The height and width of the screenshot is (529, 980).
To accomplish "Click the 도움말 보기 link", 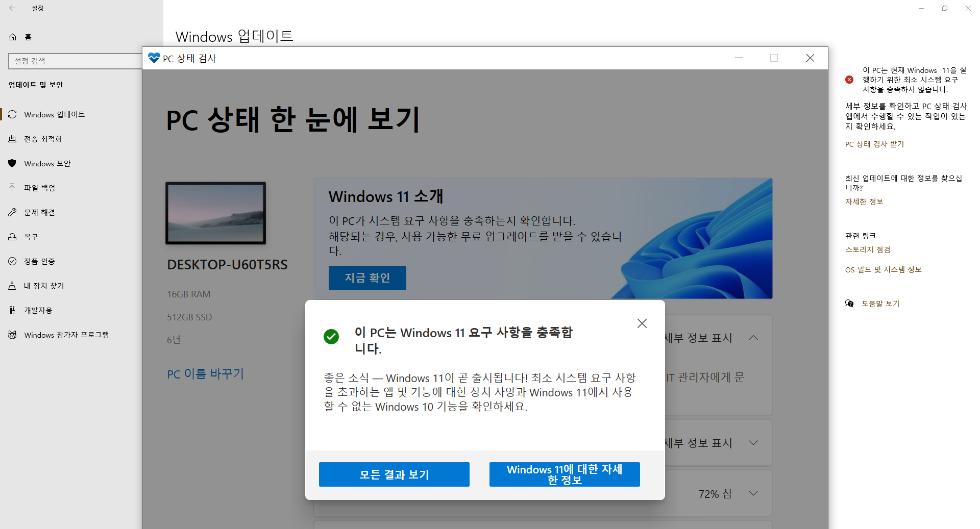I will coord(880,304).
